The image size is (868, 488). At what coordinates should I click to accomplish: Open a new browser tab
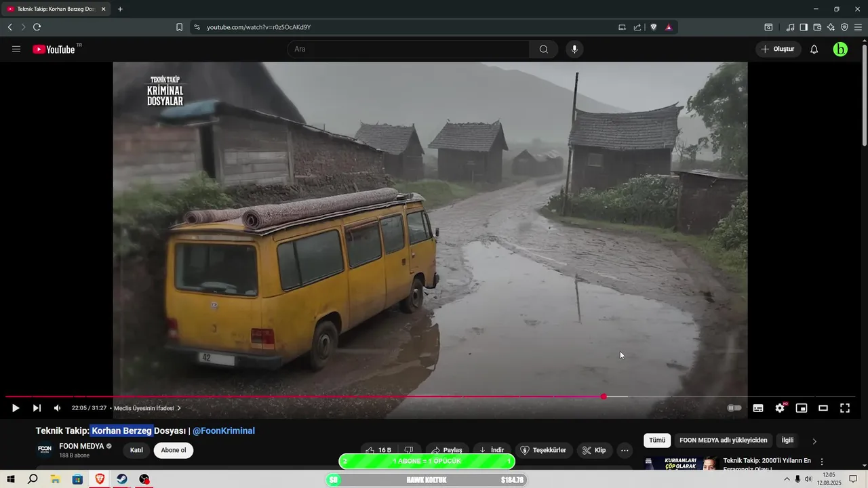pyautogui.click(x=120, y=9)
